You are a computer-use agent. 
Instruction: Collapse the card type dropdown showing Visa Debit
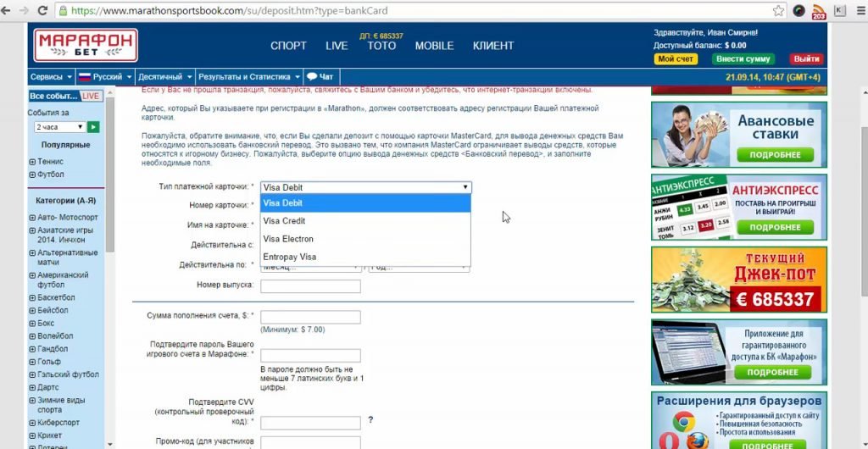coord(366,187)
